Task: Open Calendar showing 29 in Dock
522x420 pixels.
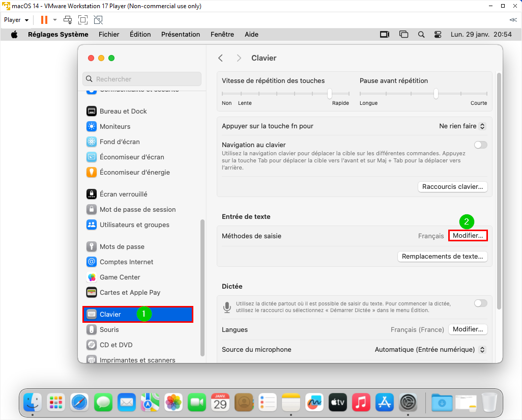Action: click(220, 402)
